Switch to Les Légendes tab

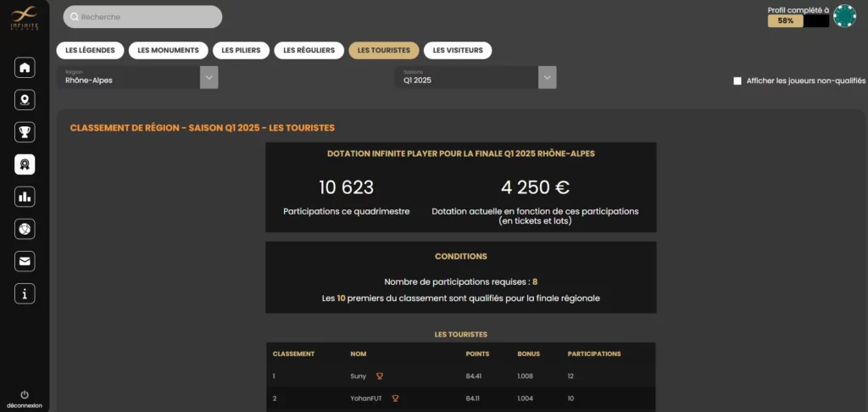90,50
